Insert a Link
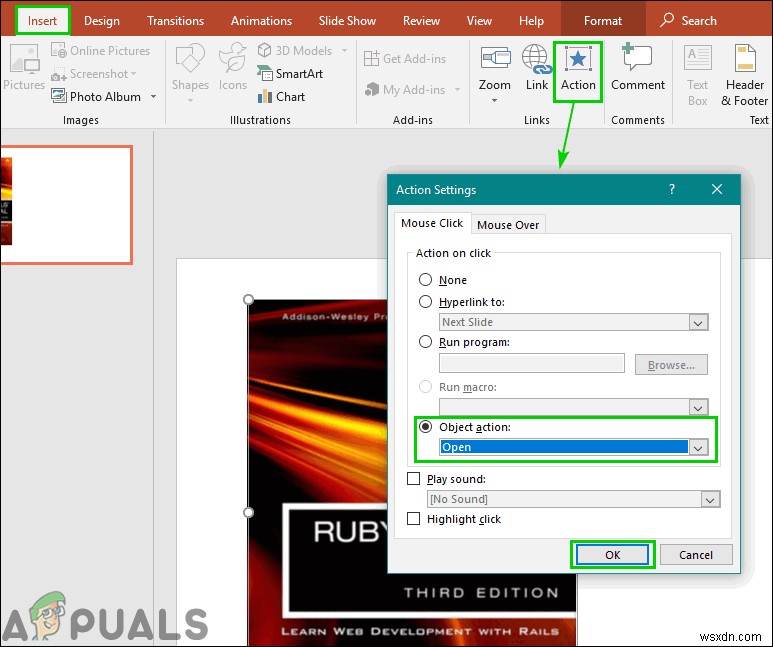This screenshot has width=773, height=647. click(536, 68)
